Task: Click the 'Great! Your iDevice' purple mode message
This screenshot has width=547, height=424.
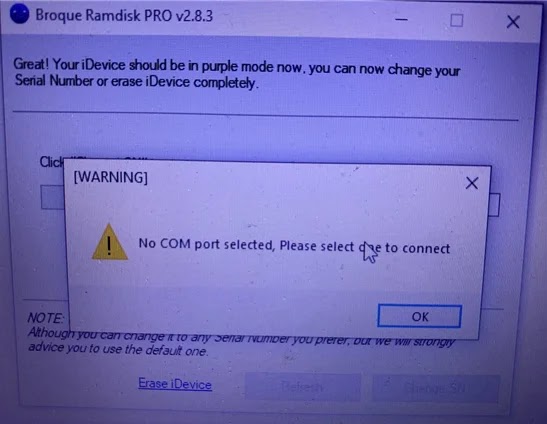Action: click(x=237, y=74)
